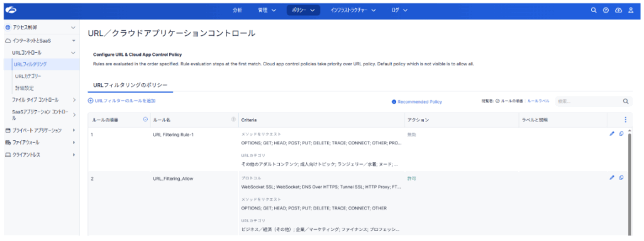Expand SaaSアプリケーション コントロール submenu
The width and height of the screenshot is (644, 241).
tap(74, 115)
